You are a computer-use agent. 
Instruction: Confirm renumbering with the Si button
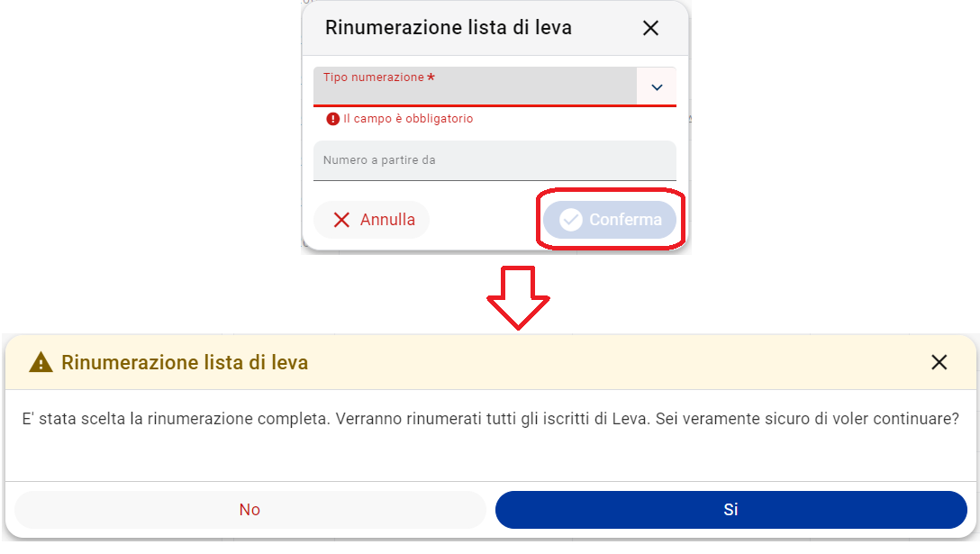coord(731,510)
